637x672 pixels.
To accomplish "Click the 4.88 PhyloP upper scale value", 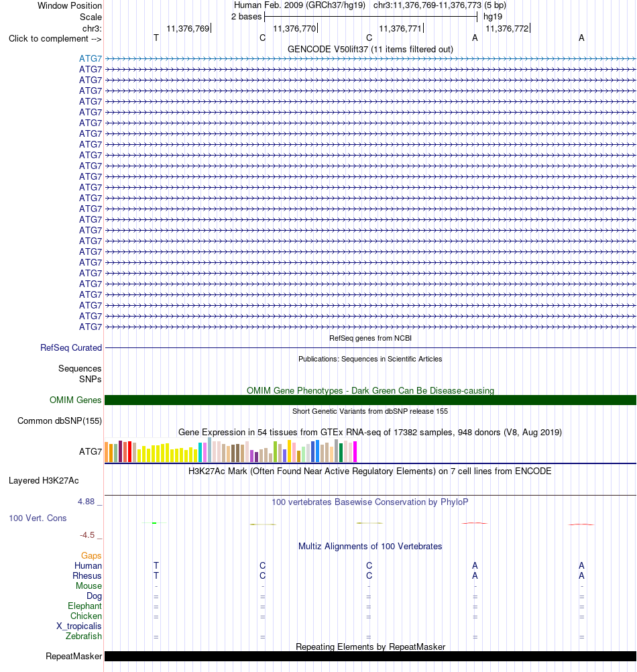I will pyautogui.click(x=86, y=502).
